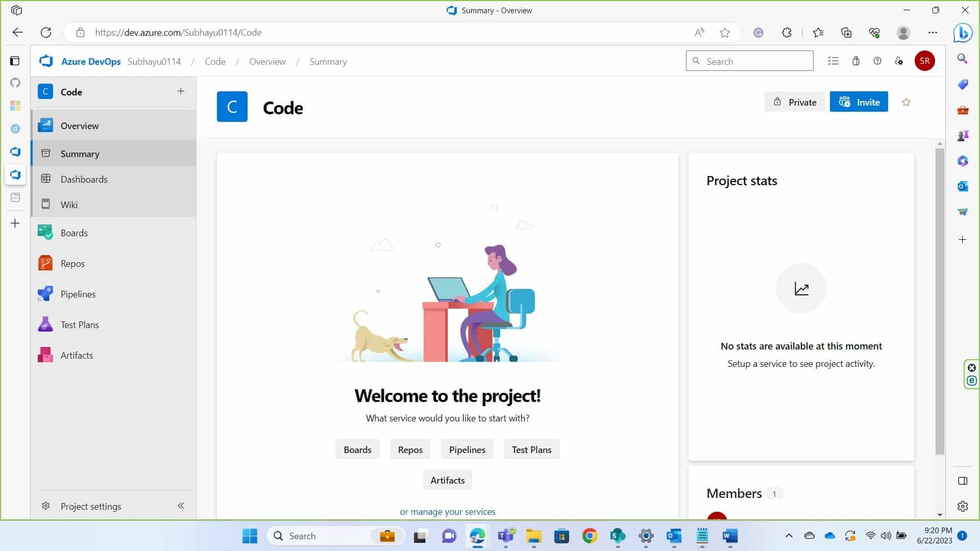Click the blue Invite button

(859, 102)
